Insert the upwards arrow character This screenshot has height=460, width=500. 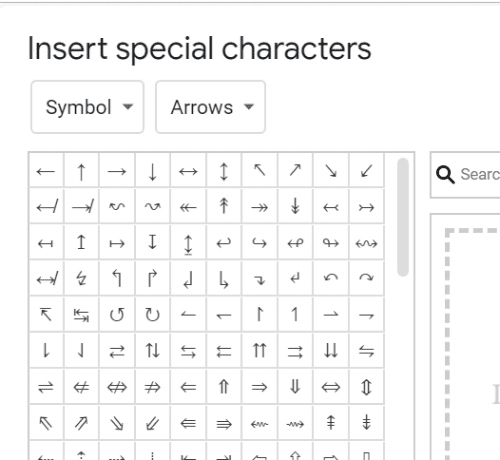point(81,172)
